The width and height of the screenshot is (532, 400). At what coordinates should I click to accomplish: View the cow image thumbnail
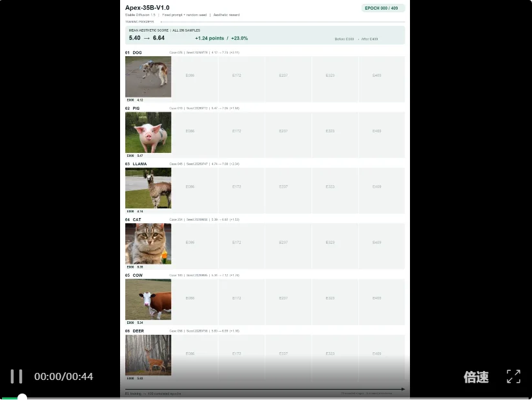tap(148, 299)
